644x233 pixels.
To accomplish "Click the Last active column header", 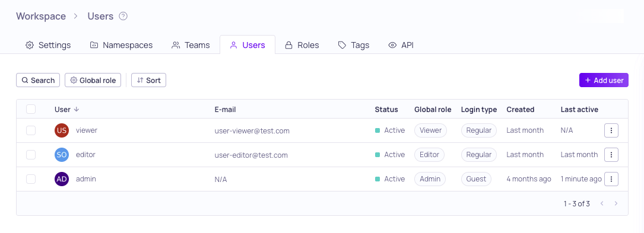I will point(579,110).
